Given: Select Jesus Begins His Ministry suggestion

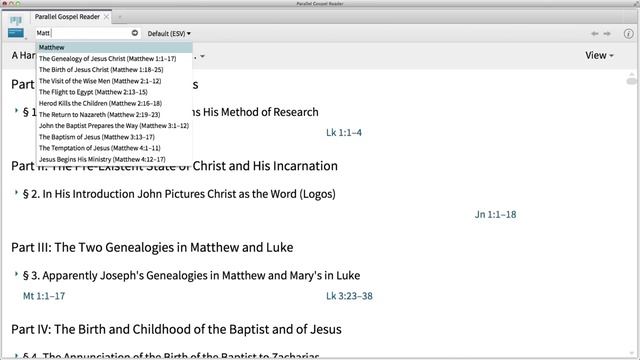Looking at the screenshot, I should (114, 160).
